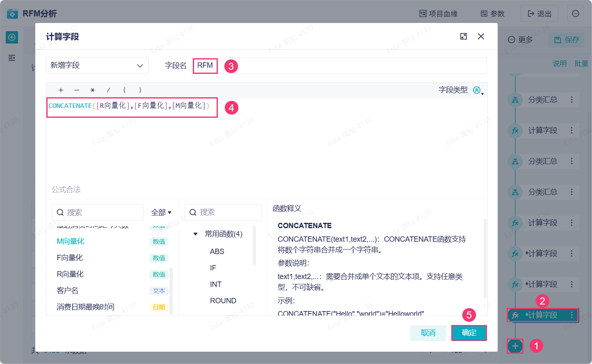Screen dimensions: 592x364
Task: Select the M向量化 field
Action: (71, 241)
